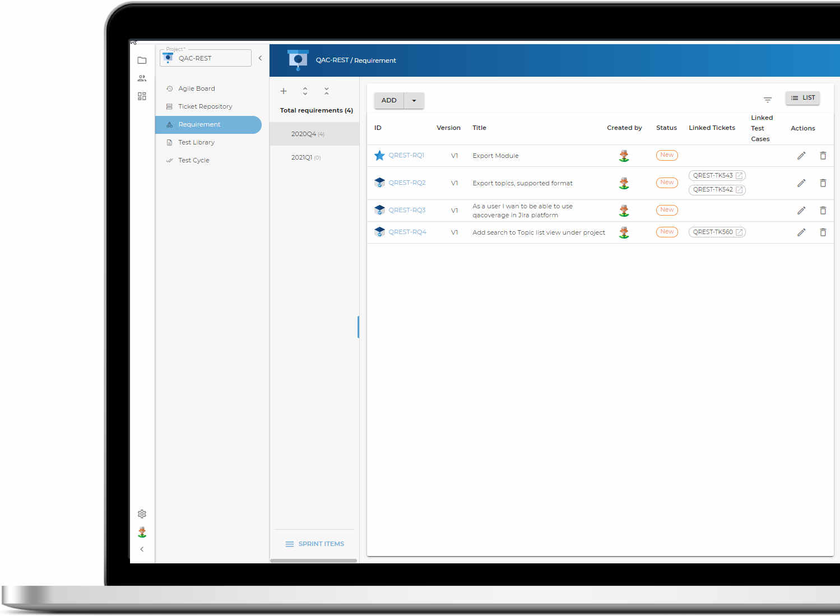This screenshot has height=616, width=840.
Task: Delete requirement QREST-RQ4 with trash icon
Action: tap(823, 232)
